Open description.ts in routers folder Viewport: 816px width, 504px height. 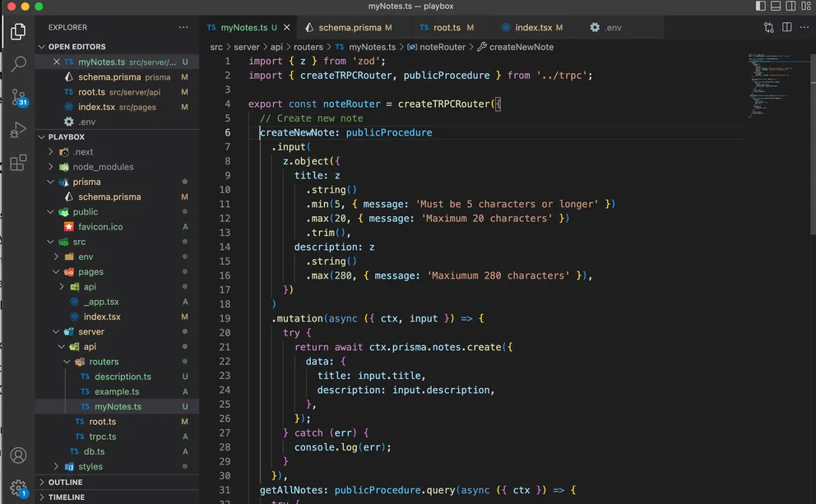tap(117, 377)
